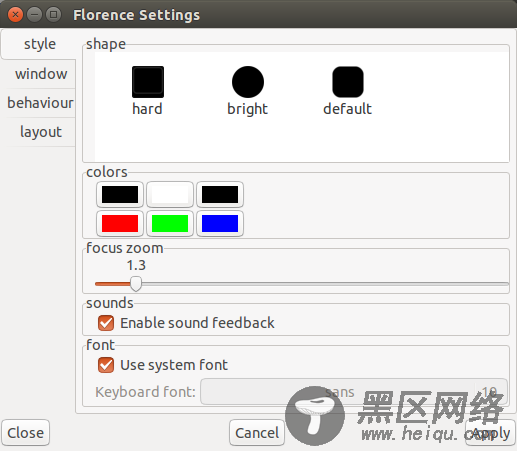Click the 'hard' shape label
517x451 pixels.
coord(147,109)
